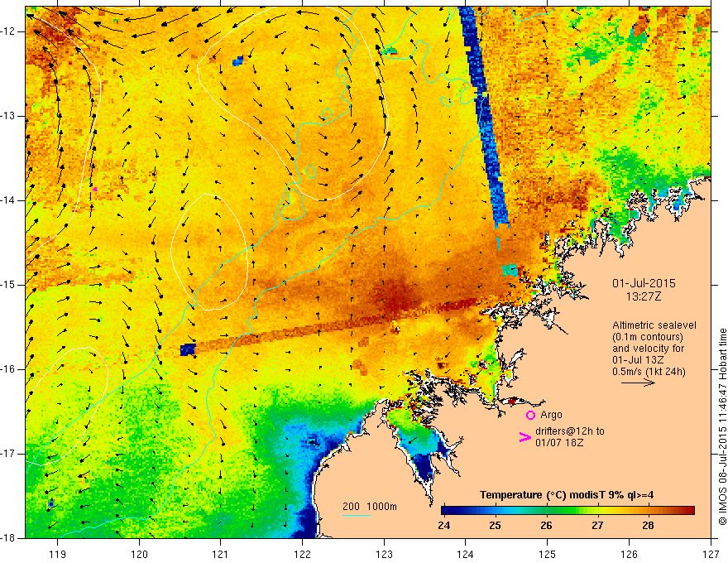Click longitude axis label 124
Viewport: 728px width, 563px height.
tap(466, 554)
